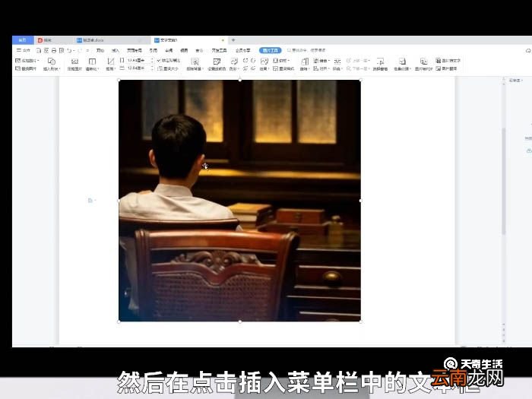Switch to the 稻壳 tab
532x399 pixels.
(x=54, y=40)
